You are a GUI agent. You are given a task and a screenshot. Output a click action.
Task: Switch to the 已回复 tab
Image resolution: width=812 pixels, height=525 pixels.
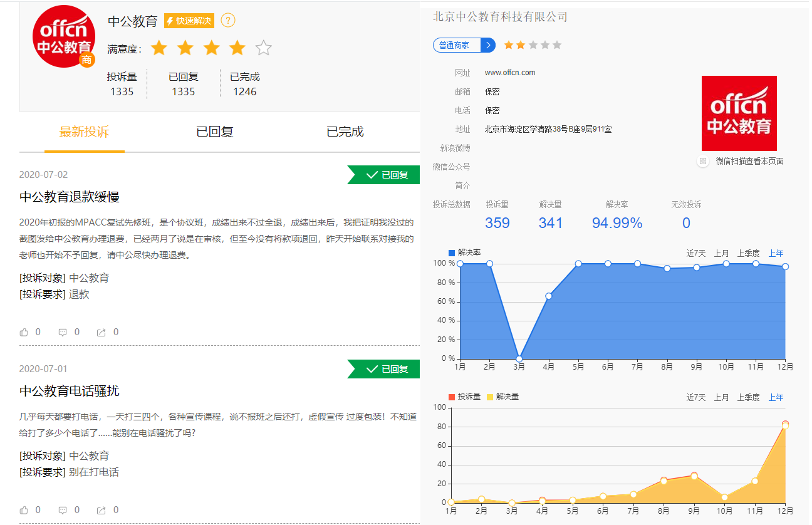point(215,132)
